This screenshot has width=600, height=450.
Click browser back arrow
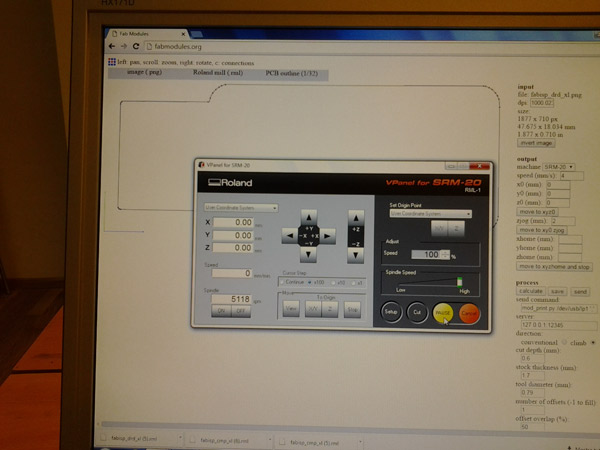112,46
